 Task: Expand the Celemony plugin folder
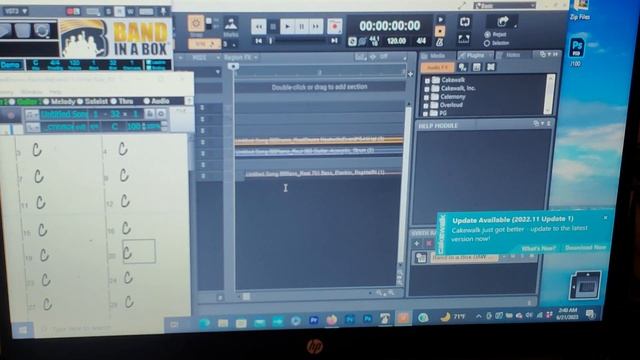(426, 98)
